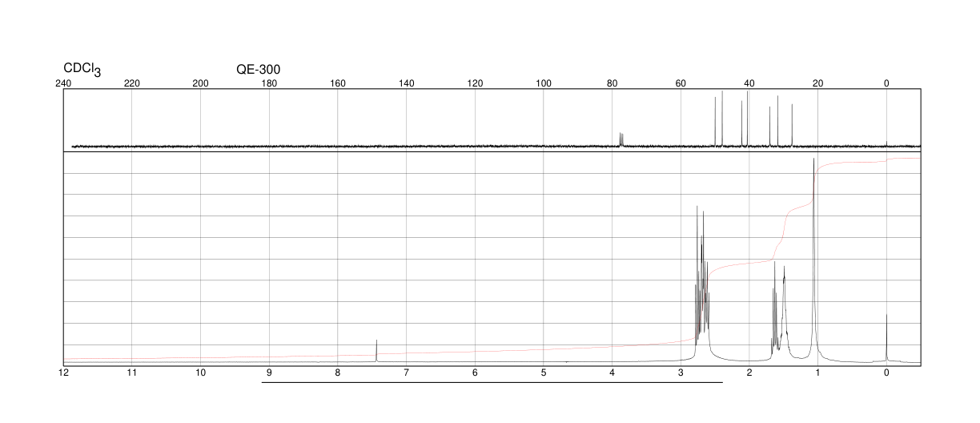Select the 100 label on carbon axis
The image size is (980, 423).
544,83
